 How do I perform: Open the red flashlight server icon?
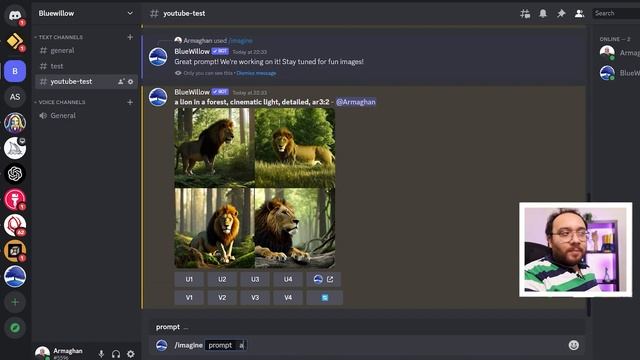tap(15, 200)
